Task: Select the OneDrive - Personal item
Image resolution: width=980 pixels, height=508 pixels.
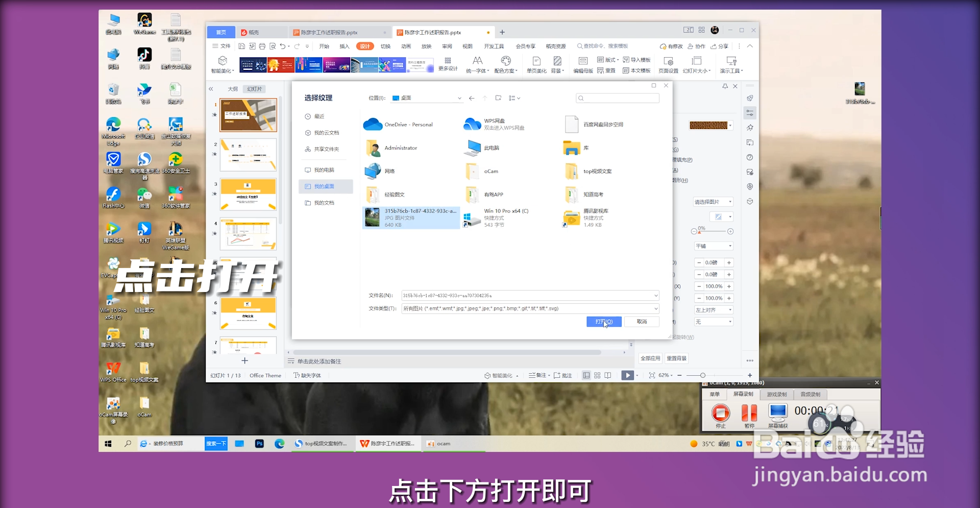Action: (x=398, y=125)
